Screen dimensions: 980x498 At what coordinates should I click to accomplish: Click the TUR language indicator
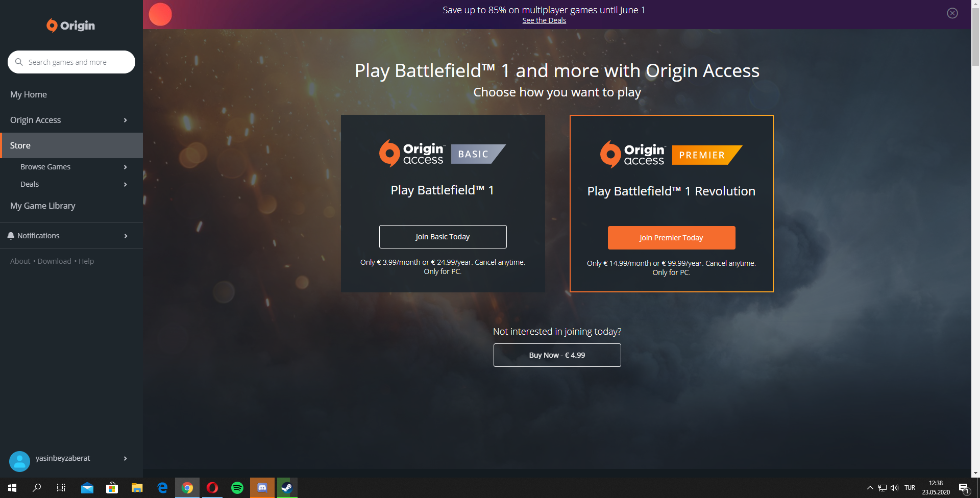coord(910,488)
